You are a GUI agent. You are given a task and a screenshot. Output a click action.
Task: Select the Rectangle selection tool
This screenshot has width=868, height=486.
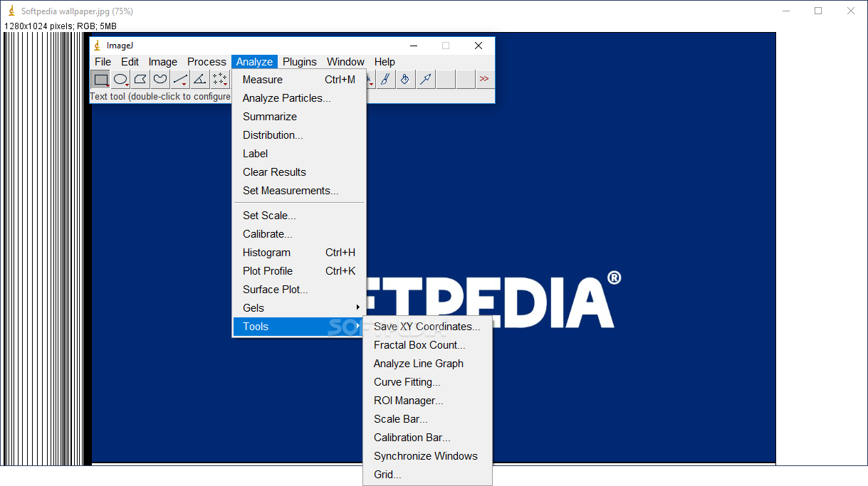[x=101, y=80]
